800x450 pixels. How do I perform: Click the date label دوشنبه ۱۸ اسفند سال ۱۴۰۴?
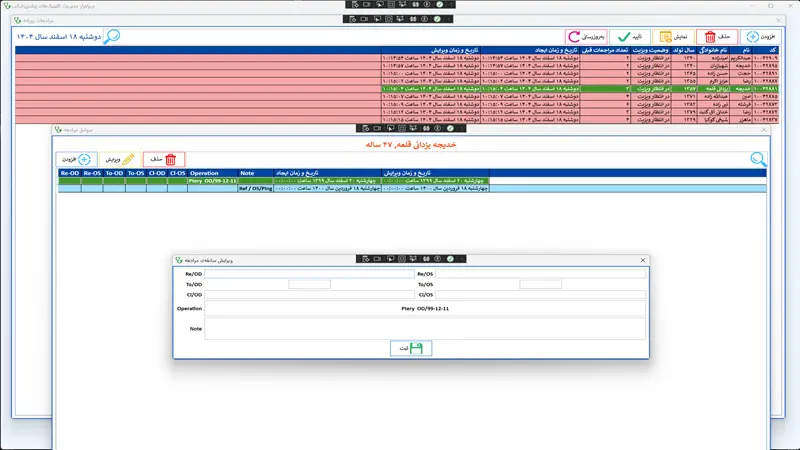click(x=59, y=37)
